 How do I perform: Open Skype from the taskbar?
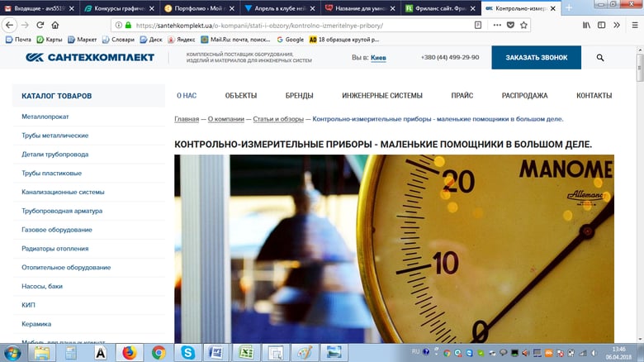click(187, 353)
